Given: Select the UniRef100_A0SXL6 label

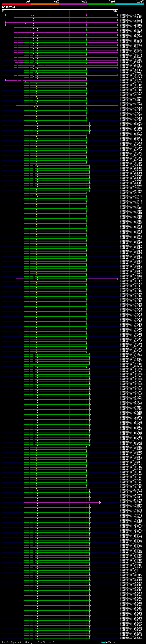Looking at the screenshot, I should pyautogui.click(x=131, y=520).
